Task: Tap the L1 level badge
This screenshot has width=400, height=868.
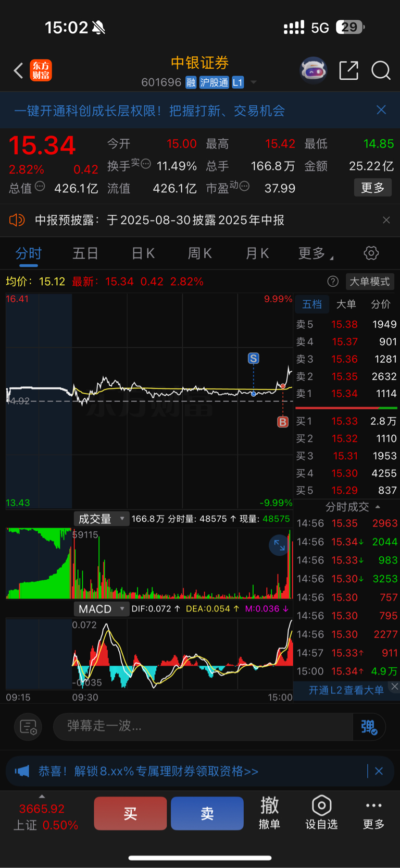Action: (x=238, y=82)
